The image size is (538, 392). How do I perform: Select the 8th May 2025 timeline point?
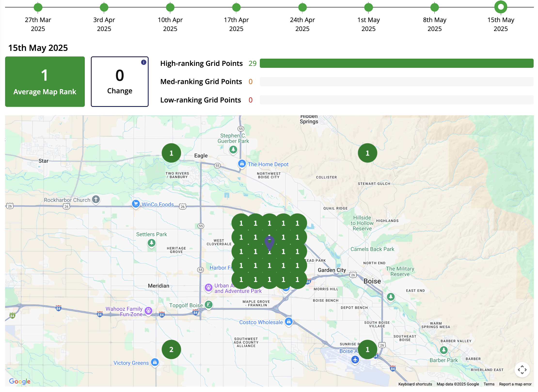(x=435, y=7)
